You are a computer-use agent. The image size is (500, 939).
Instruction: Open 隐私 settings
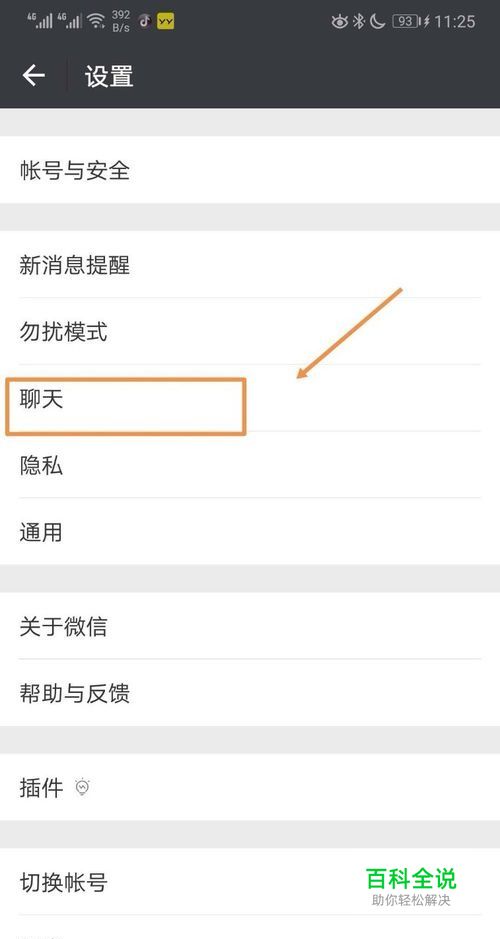click(x=250, y=465)
